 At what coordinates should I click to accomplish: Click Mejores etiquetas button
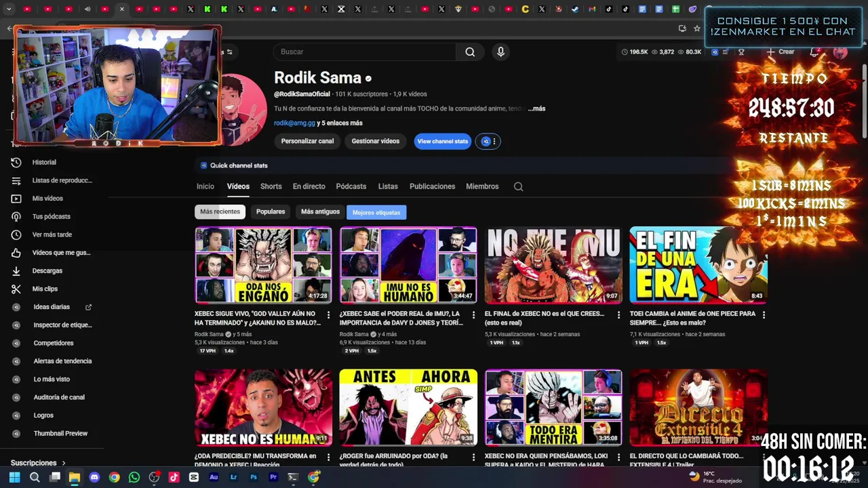point(376,212)
